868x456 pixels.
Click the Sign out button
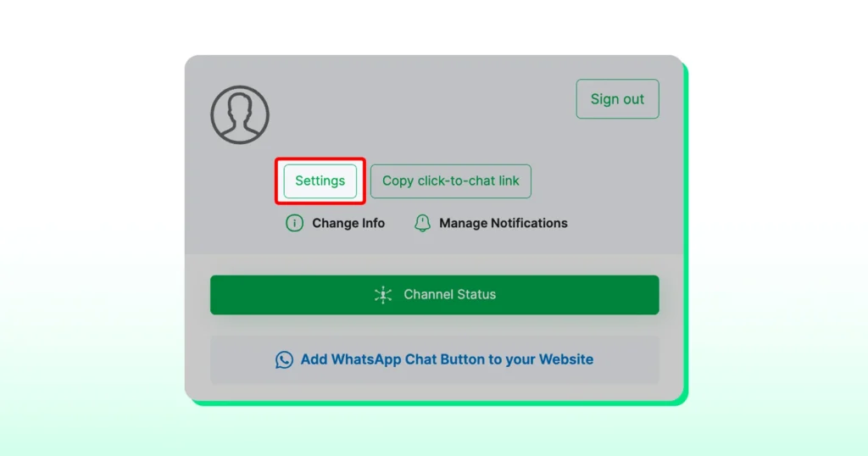(x=617, y=99)
